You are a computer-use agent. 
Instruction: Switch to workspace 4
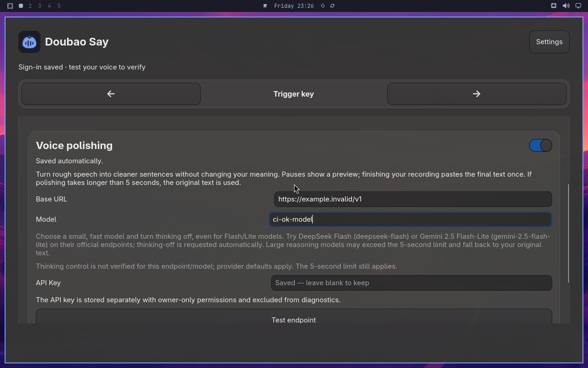click(x=50, y=6)
